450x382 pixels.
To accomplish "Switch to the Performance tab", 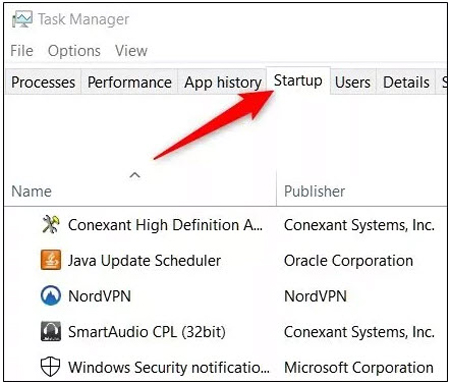I will (x=129, y=82).
